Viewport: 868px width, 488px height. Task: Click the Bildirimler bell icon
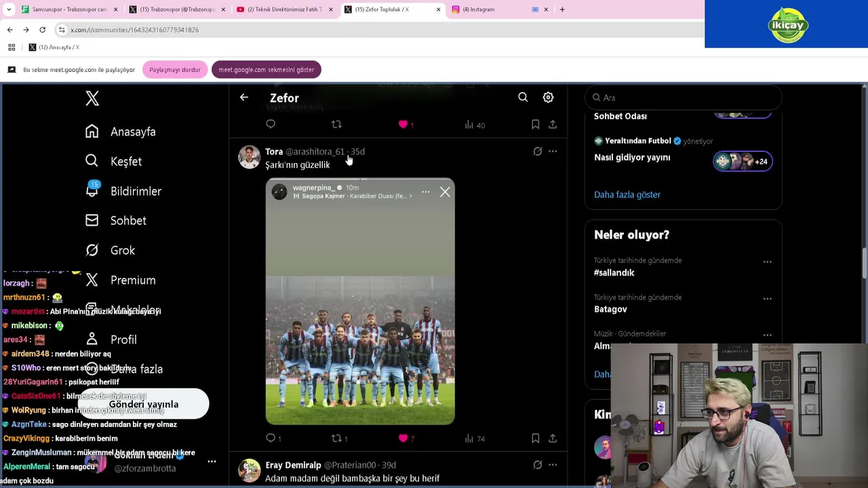(x=92, y=191)
